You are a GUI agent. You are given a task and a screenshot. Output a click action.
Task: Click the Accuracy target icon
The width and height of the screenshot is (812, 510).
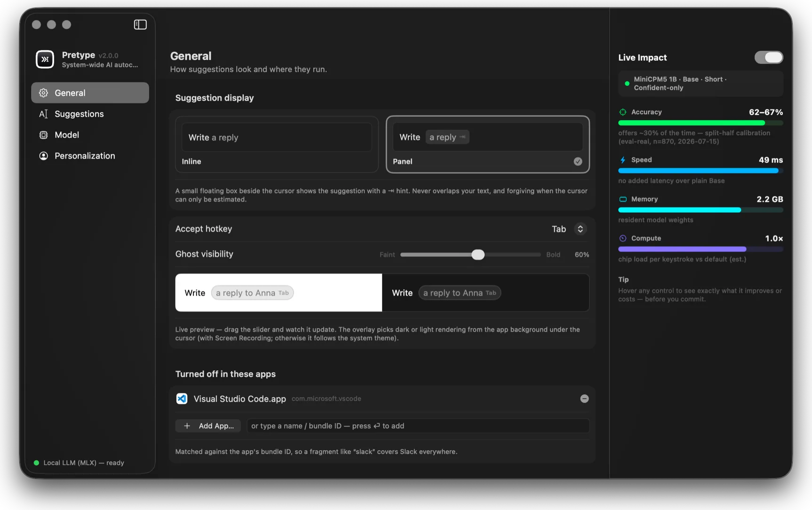[x=623, y=112]
